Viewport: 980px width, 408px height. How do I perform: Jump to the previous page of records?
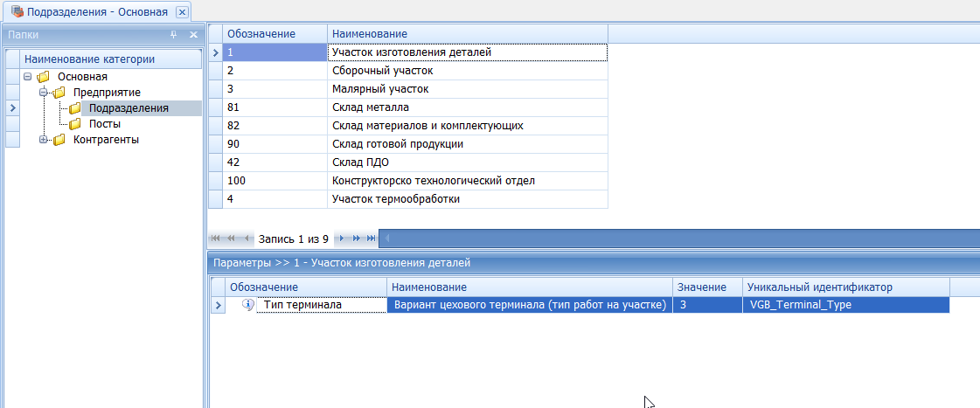click(x=231, y=239)
